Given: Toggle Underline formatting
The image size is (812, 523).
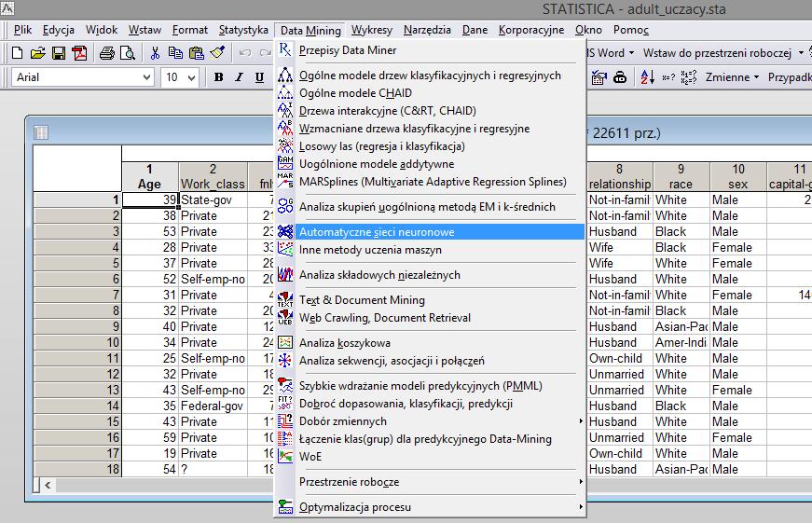Looking at the screenshot, I should (x=259, y=77).
